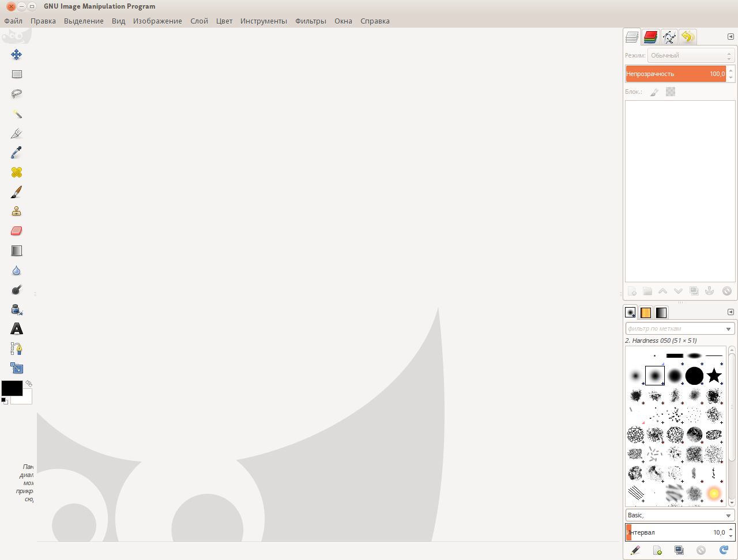Viewport: 738px width, 560px height.
Task: Select the Move tool
Action: (x=16, y=55)
